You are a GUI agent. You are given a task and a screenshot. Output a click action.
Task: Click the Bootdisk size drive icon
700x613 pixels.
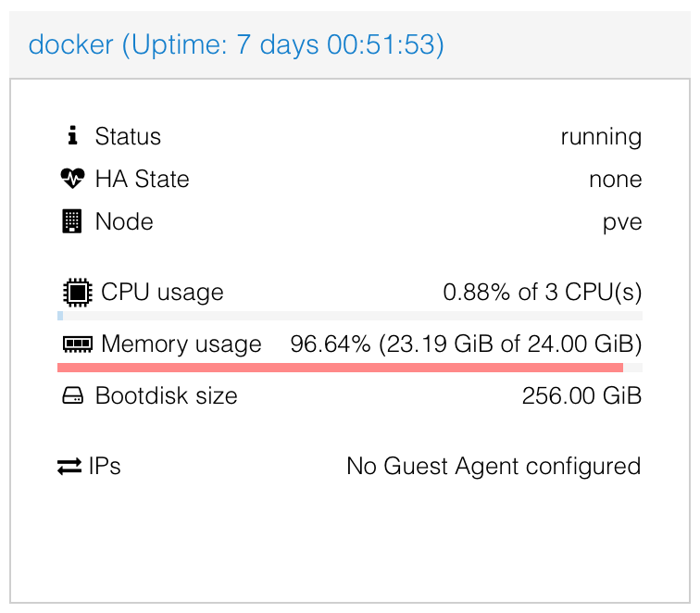click(x=73, y=396)
